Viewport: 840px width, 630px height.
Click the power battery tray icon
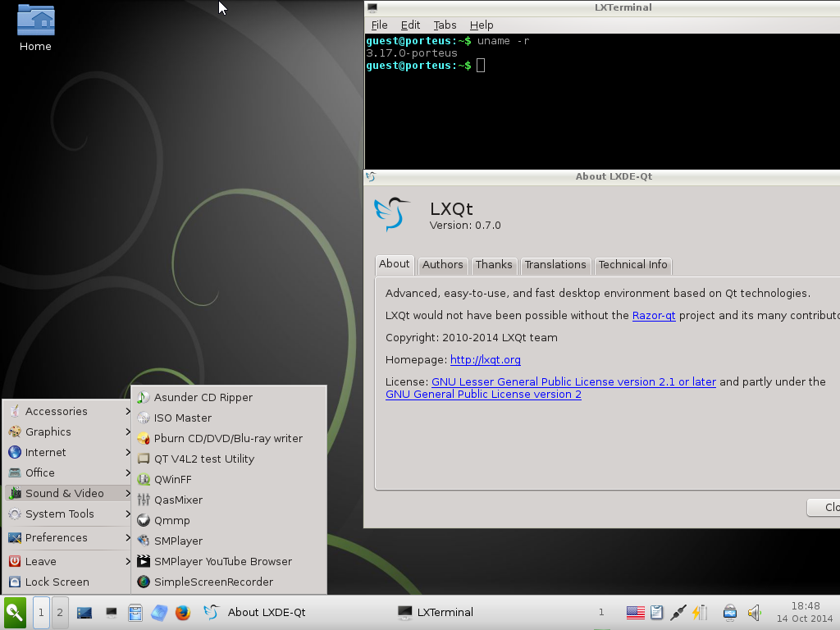(699, 612)
